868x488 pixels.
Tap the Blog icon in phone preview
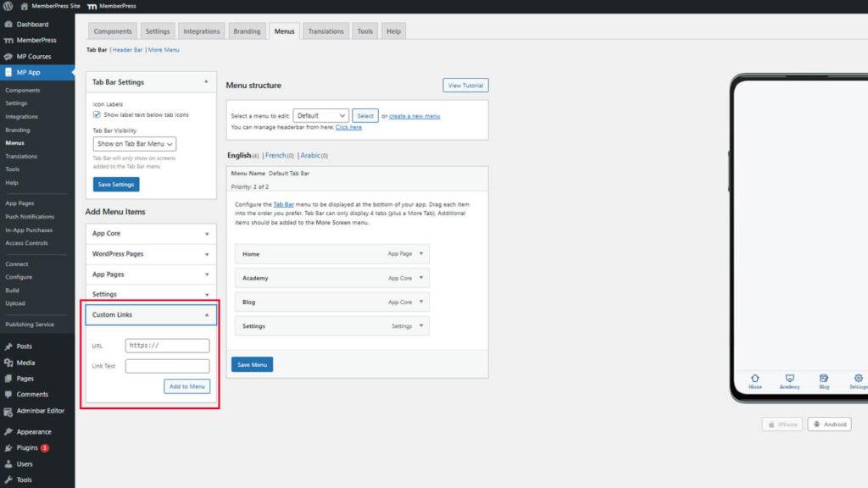(824, 378)
